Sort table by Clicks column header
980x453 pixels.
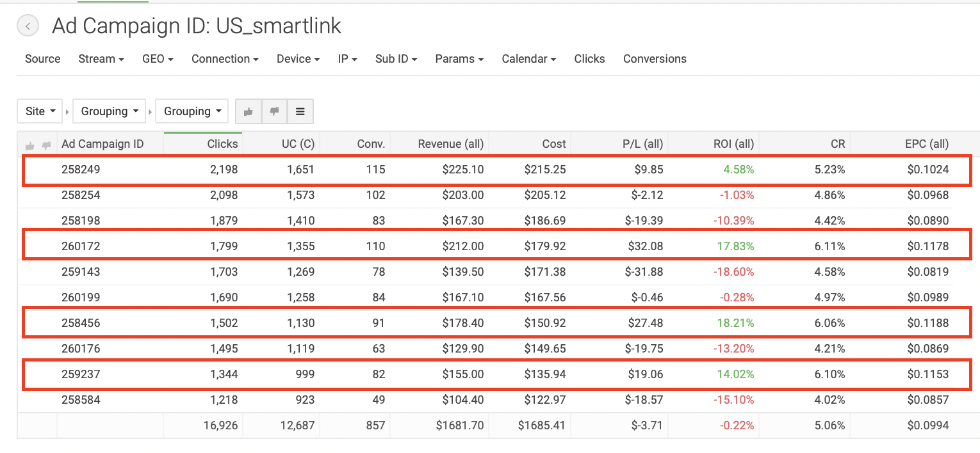222,144
